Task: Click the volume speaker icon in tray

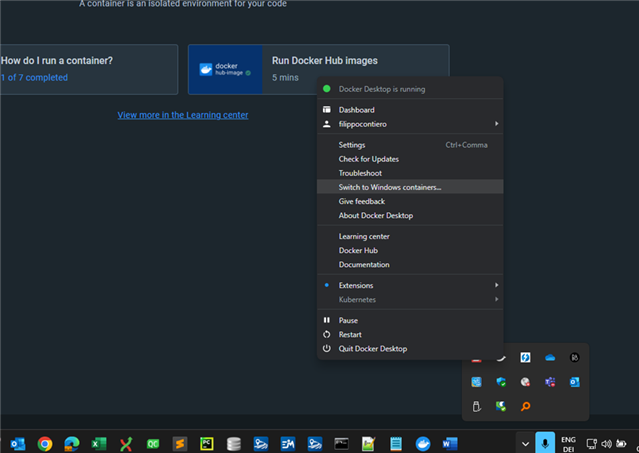Action: [x=606, y=444]
